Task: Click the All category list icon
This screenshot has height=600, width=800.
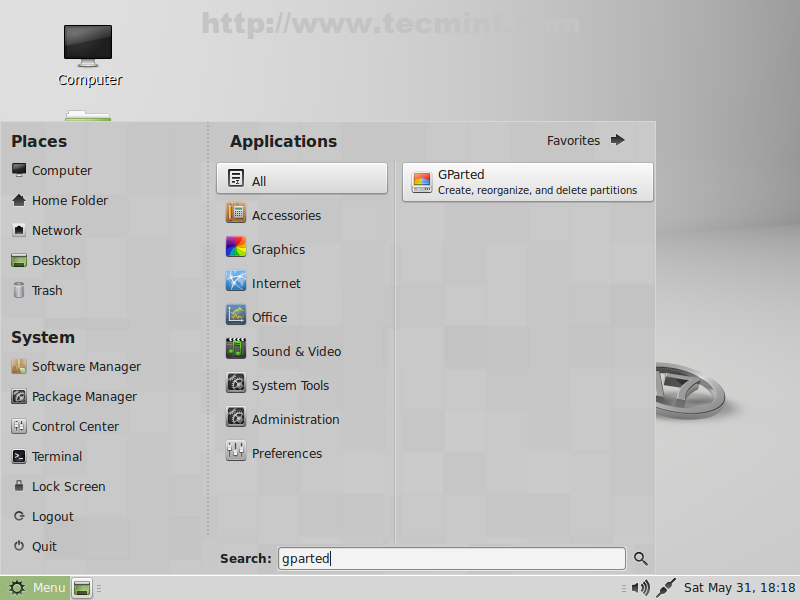Action: pyautogui.click(x=236, y=178)
